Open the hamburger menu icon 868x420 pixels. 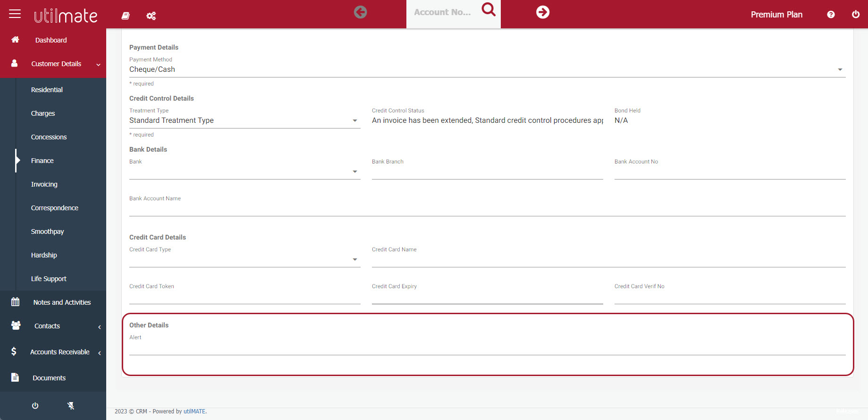tap(15, 14)
